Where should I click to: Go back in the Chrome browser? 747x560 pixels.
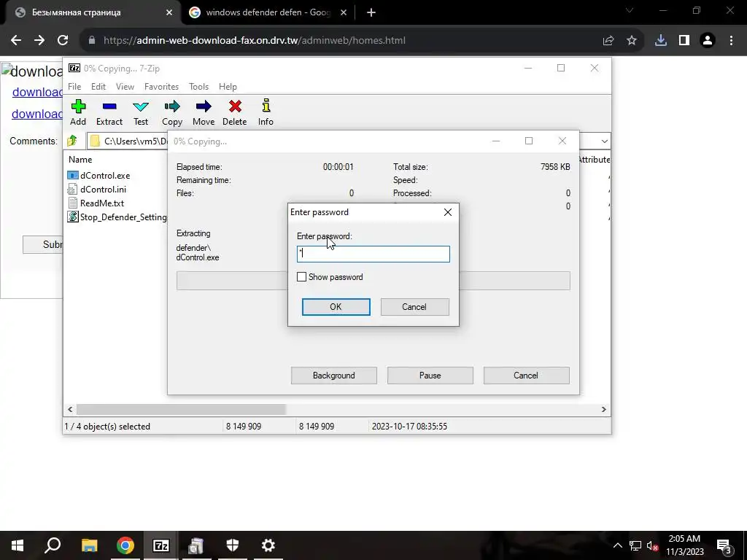click(x=16, y=41)
